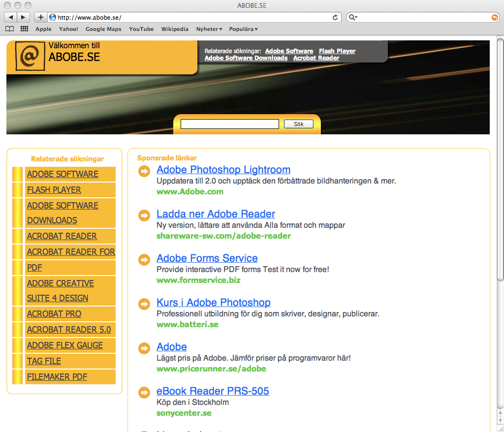This screenshot has height=432, width=504.
Task: Expand the Populära bookmarks dropdown
Action: [x=243, y=29]
